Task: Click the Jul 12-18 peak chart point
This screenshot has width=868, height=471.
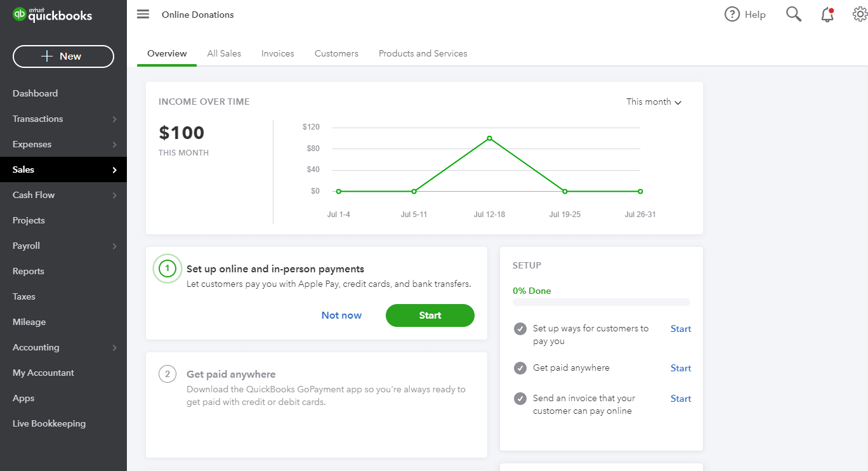Action: (489, 138)
